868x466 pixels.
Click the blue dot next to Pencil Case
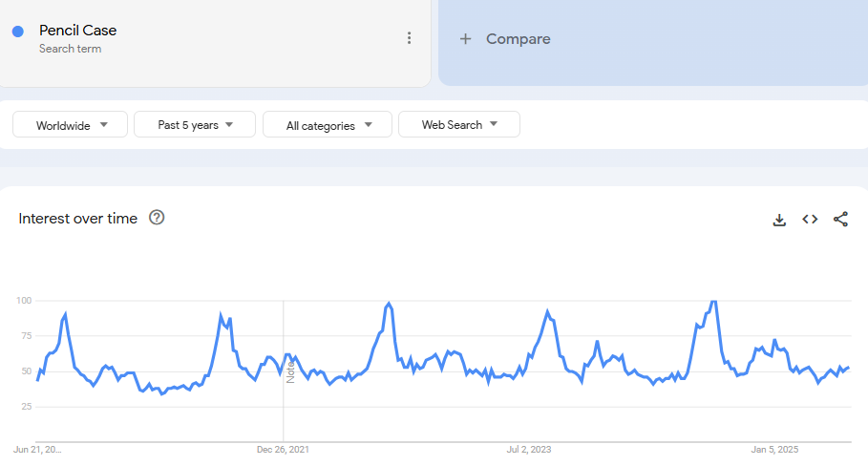coord(18,32)
